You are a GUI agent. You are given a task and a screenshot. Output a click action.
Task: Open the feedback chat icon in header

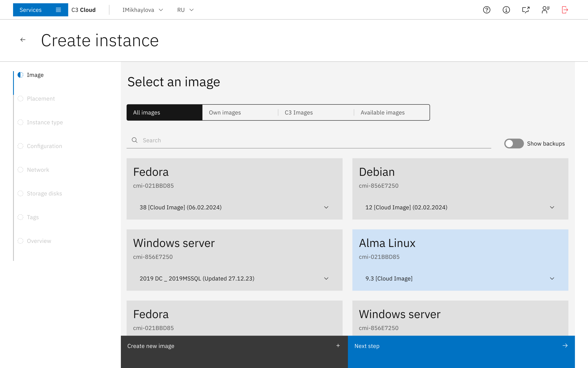pos(526,10)
